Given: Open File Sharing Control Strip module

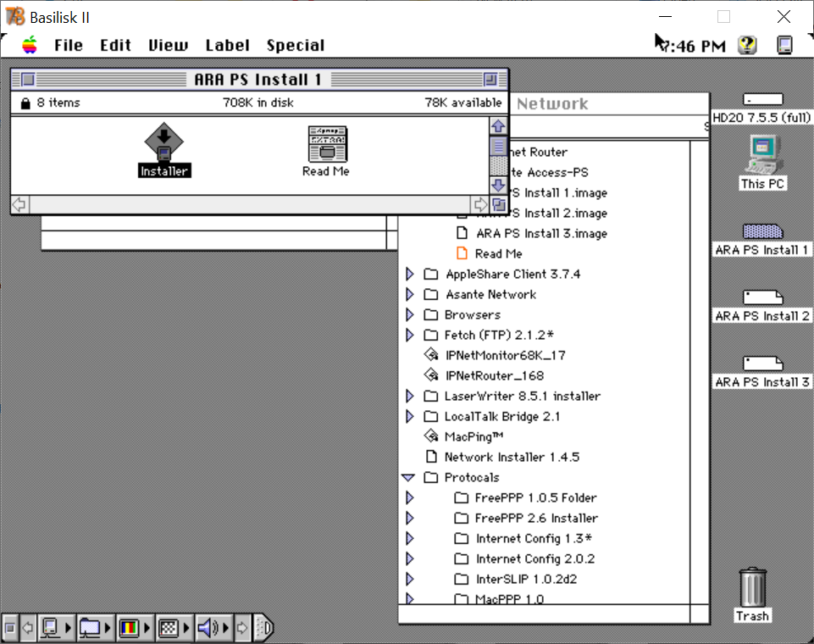Looking at the screenshot, I should pos(96,629).
